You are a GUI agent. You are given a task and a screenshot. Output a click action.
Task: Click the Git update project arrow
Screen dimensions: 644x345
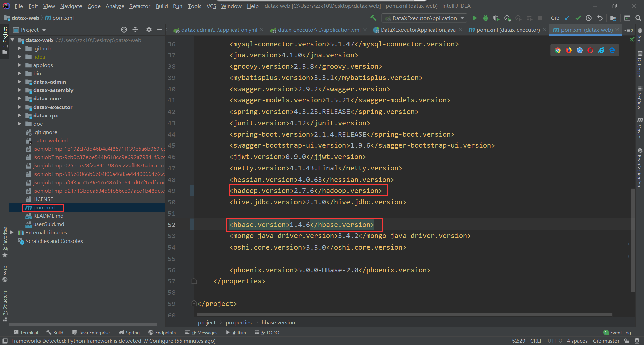click(567, 18)
